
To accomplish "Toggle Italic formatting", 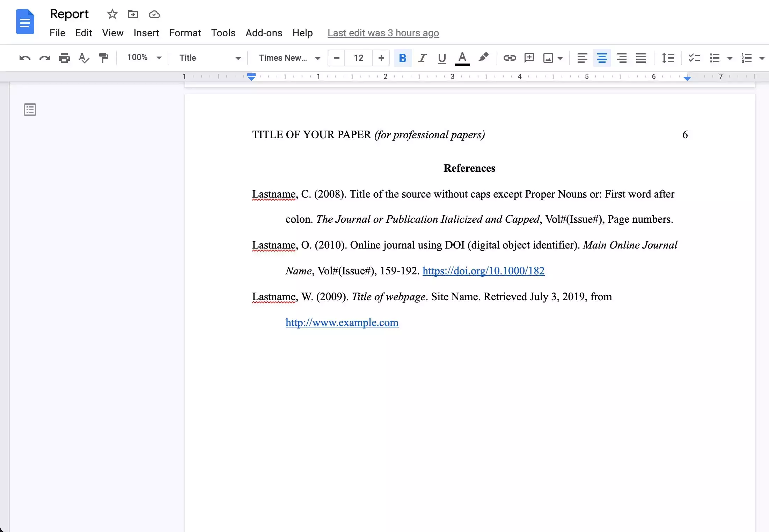I will (x=423, y=58).
